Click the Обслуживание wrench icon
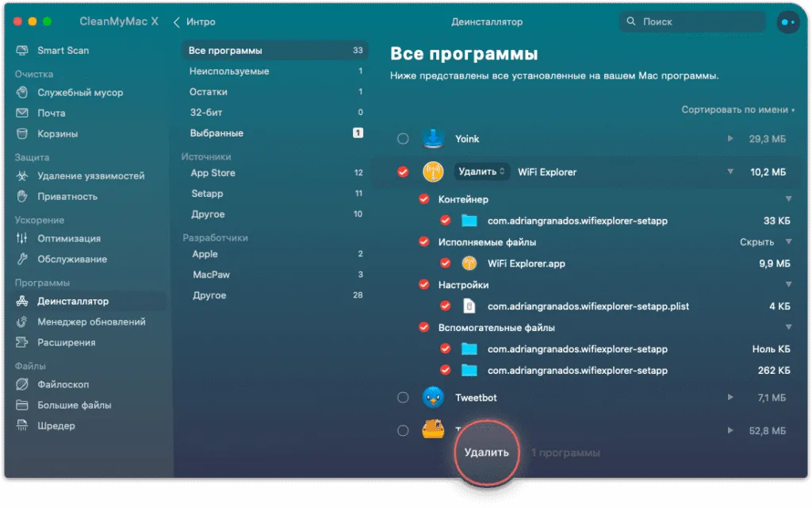 (21, 260)
